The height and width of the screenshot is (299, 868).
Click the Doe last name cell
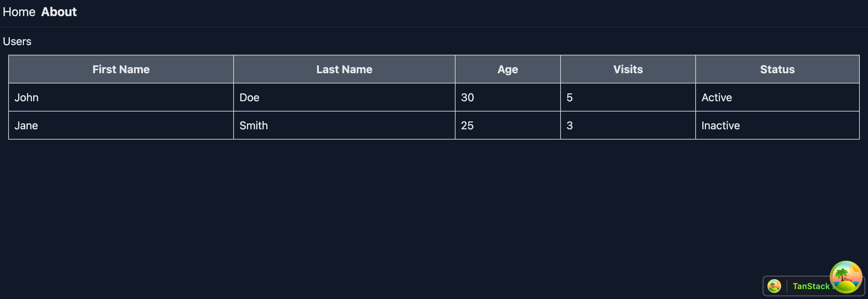point(249,97)
